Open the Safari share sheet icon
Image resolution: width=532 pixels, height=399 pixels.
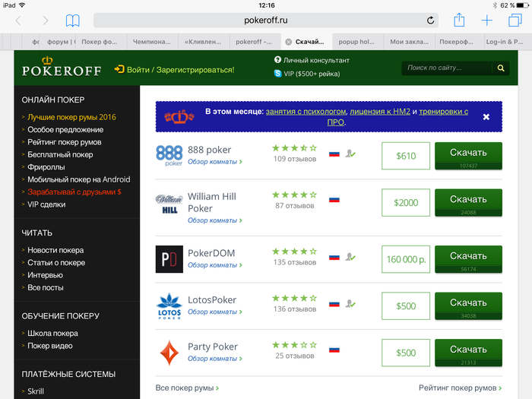(459, 20)
